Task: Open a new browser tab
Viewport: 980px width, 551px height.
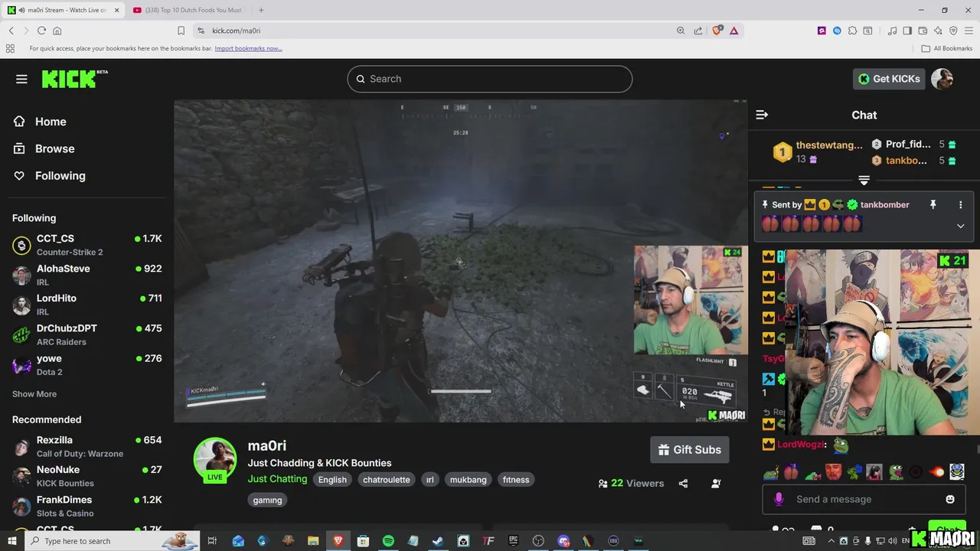Action: pyautogui.click(x=261, y=10)
